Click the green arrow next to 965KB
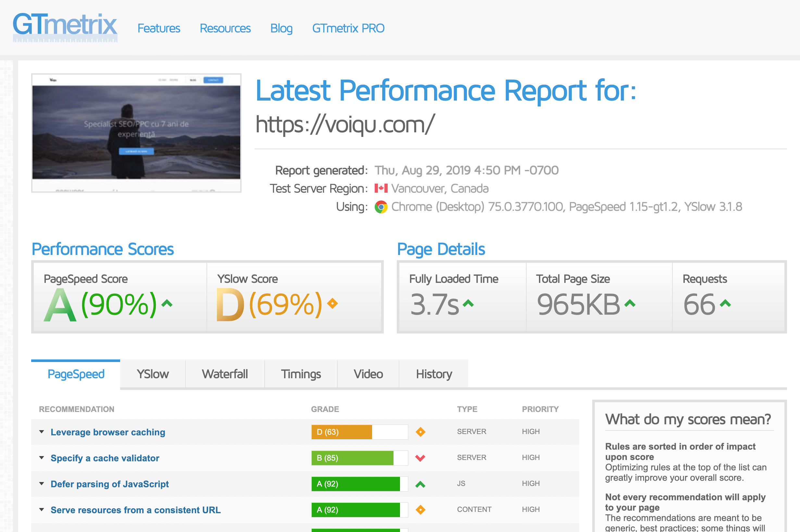The image size is (800, 532). coord(630,303)
